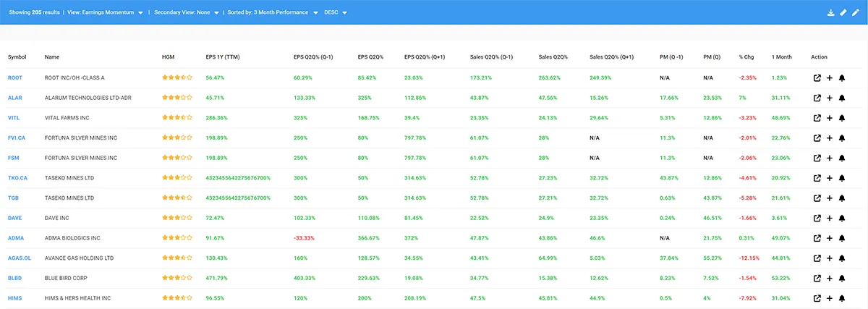The width and height of the screenshot is (868, 309).
Task: Set alert bell for VITL
Action: [842, 117]
